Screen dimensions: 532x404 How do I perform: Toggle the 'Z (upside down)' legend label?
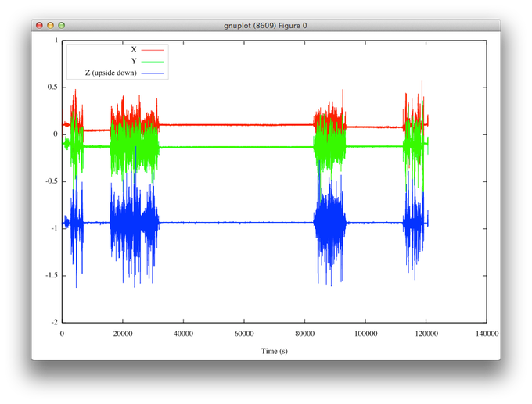pos(111,73)
